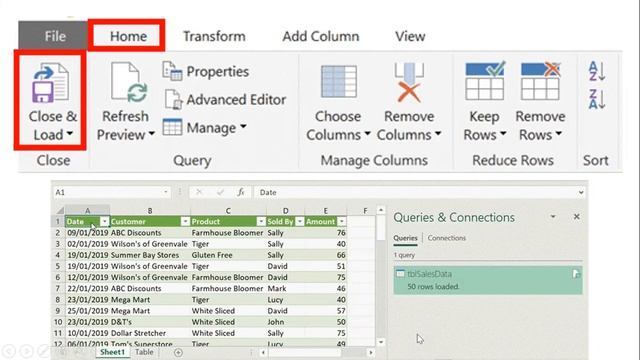The width and height of the screenshot is (640, 360).
Task: Open the Advanced Editor
Action: (225, 100)
